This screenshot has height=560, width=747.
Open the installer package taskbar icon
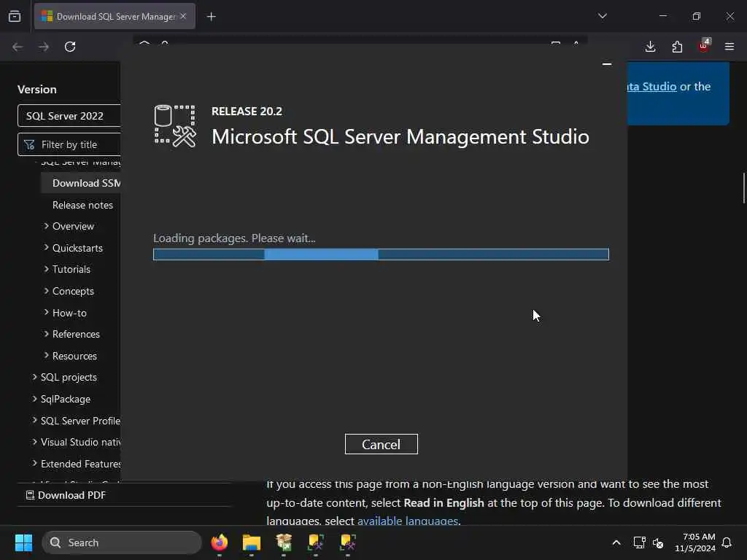284,542
